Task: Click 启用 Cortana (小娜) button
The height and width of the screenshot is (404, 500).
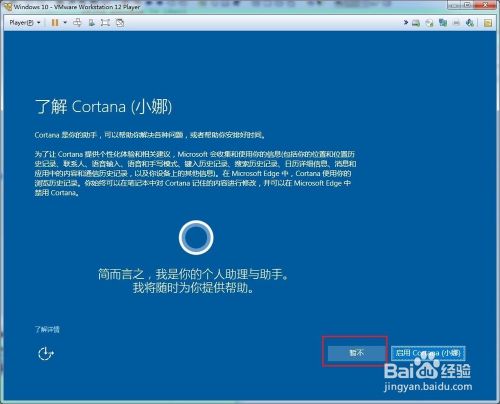Action: click(x=428, y=353)
